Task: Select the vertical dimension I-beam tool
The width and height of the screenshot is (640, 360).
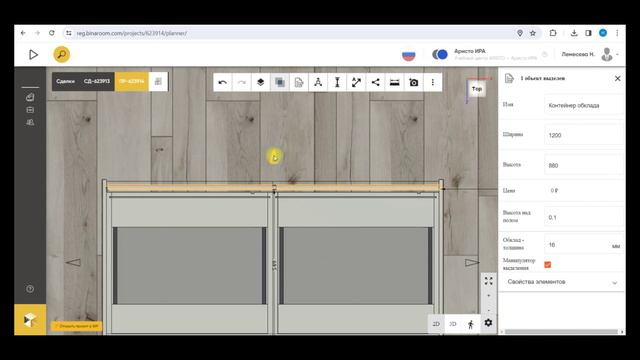Action: click(337, 82)
